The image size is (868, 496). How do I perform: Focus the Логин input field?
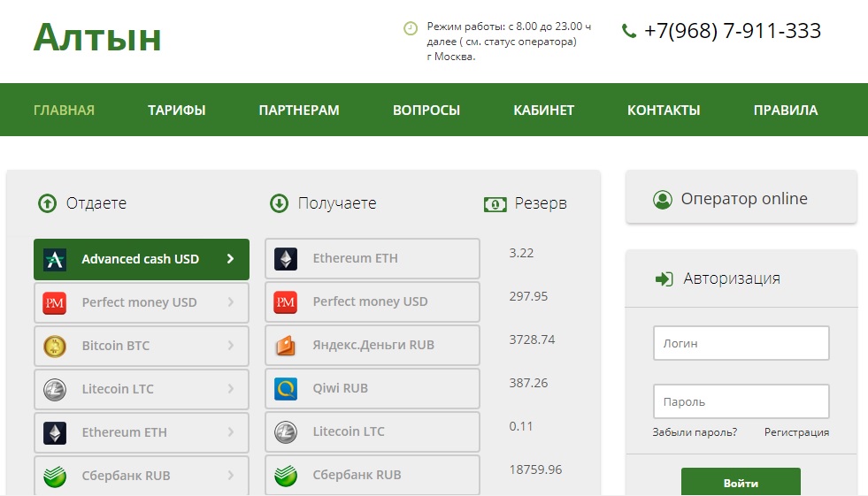click(741, 343)
